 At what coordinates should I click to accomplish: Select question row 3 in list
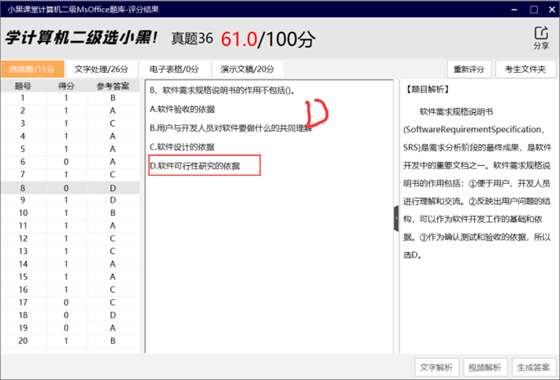70,124
